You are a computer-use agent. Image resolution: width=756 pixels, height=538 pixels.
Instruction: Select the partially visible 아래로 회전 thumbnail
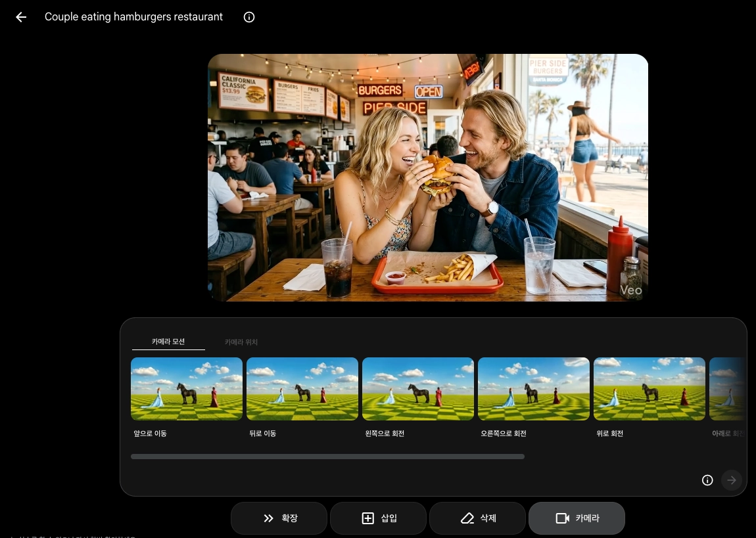[x=728, y=389]
